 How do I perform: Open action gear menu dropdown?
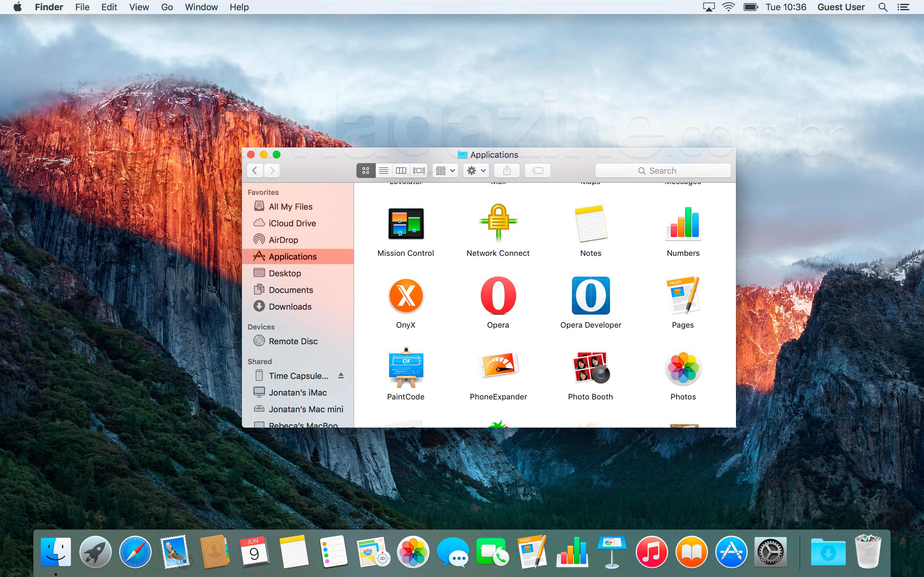click(475, 171)
